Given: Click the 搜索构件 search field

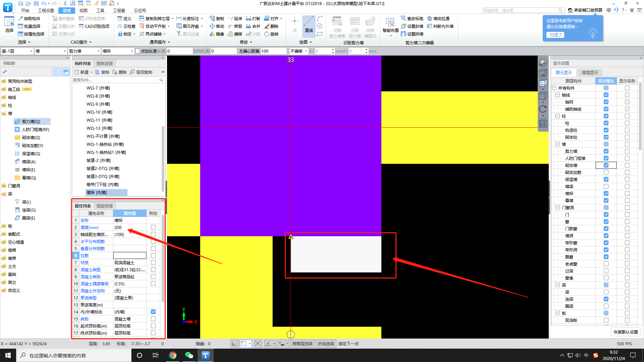Looking at the screenshot, I should (116, 80).
